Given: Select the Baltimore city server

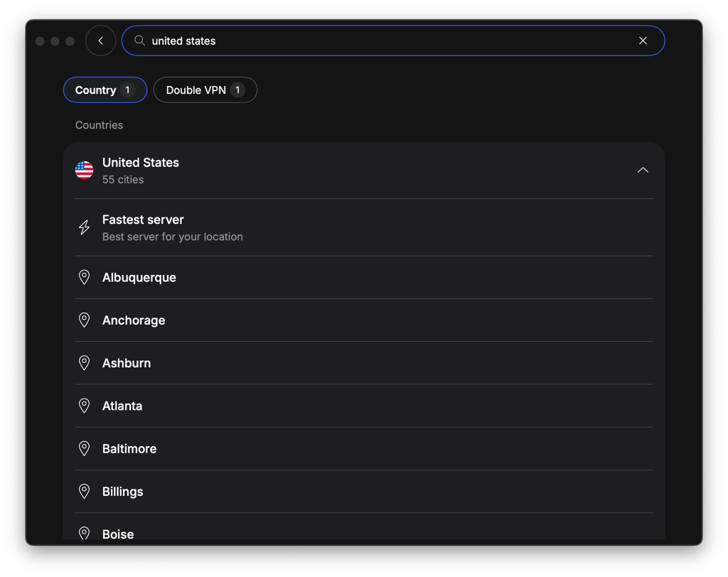Looking at the screenshot, I should [364, 448].
